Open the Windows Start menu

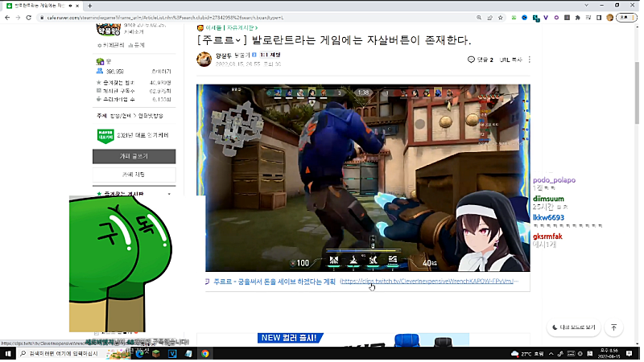[x=8, y=354]
